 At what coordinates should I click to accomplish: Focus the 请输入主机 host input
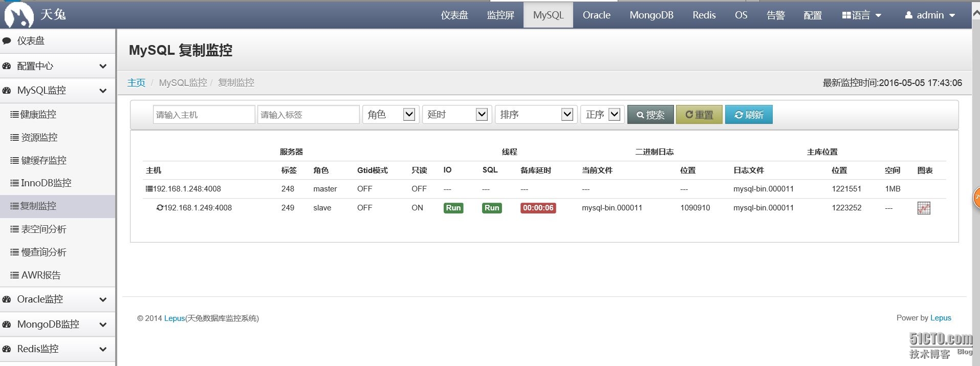point(204,115)
